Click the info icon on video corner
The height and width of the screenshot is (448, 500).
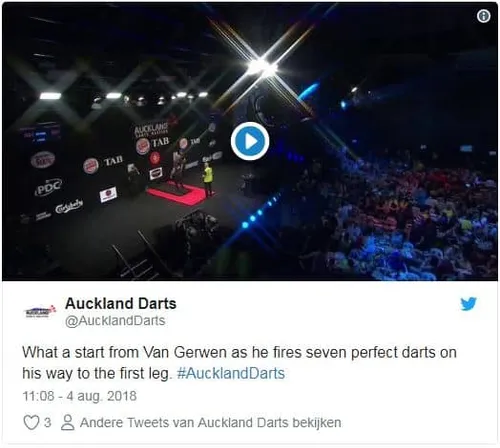click(484, 16)
